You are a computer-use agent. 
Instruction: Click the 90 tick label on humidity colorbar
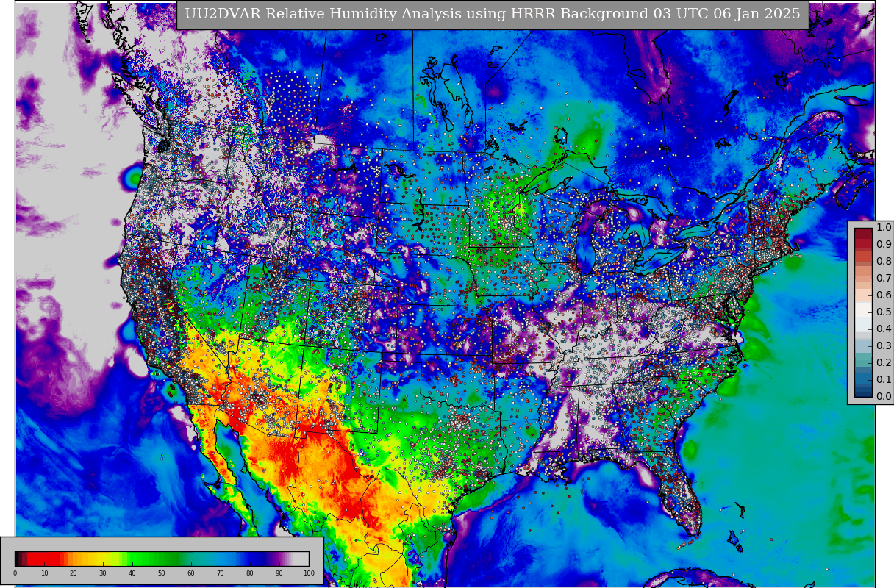tap(279, 573)
